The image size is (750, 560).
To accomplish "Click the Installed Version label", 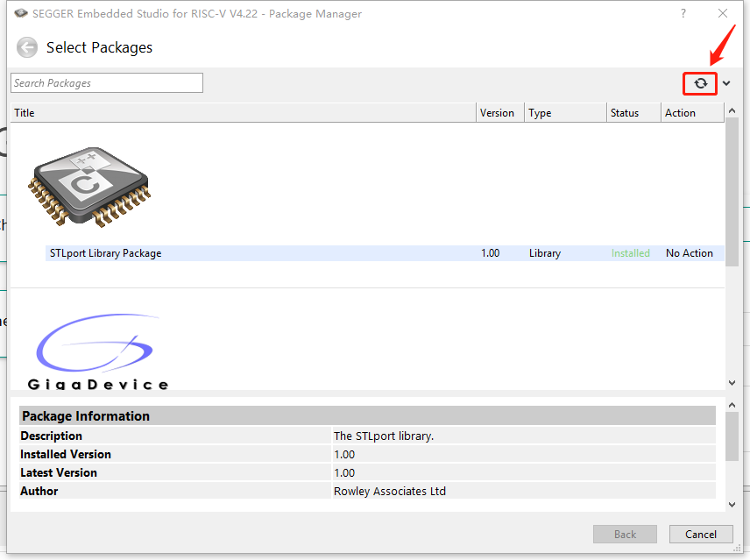I will (66, 454).
